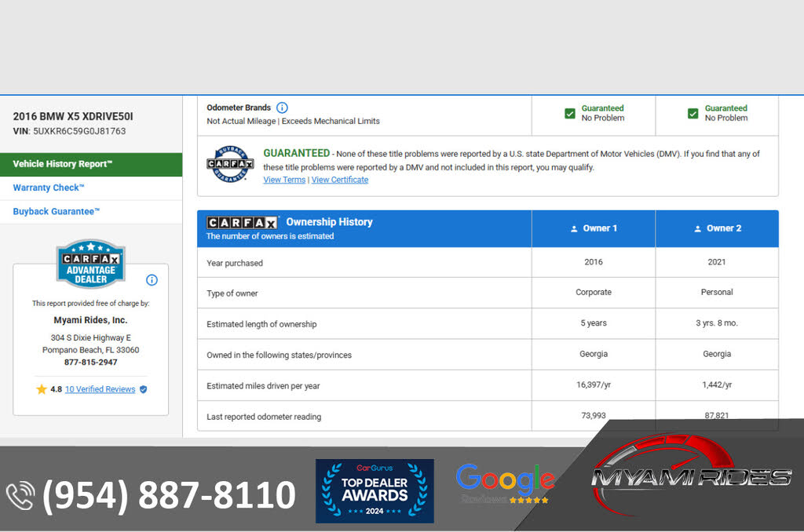Screen dimensions: 804x532
Task: Click the 2016 BMW X5 XDRIVE50I title
Action: [73, 116]
